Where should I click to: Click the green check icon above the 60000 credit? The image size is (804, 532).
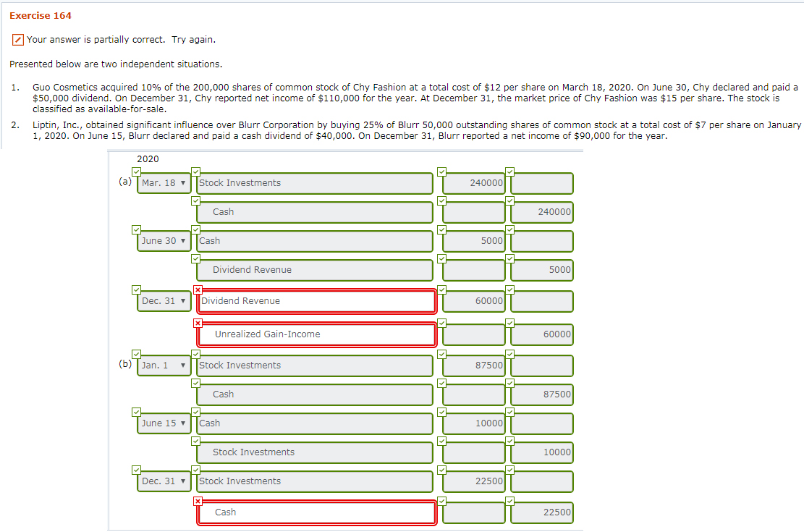pyautogui.click(x=509, y=324)
